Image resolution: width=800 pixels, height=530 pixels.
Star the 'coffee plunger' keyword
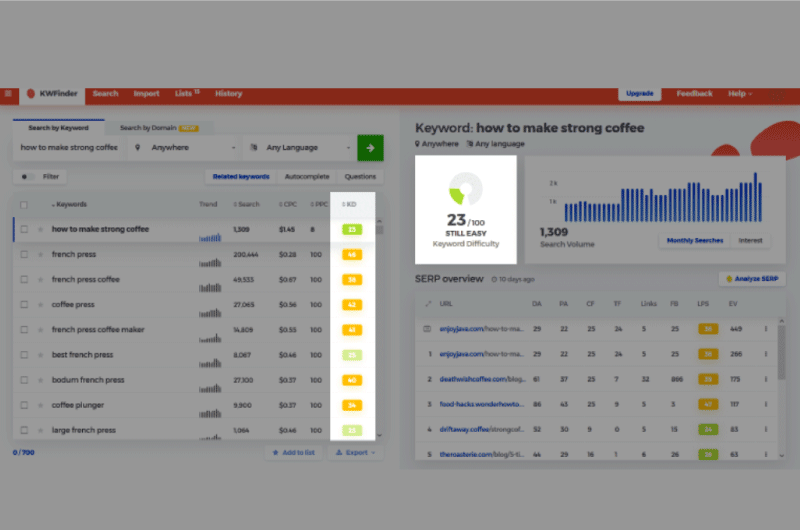tap(40, 405)
